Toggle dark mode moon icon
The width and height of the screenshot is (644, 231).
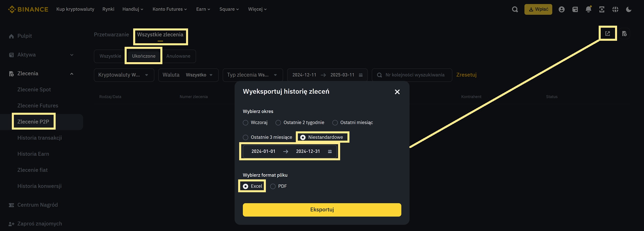(x=628, y=9)
